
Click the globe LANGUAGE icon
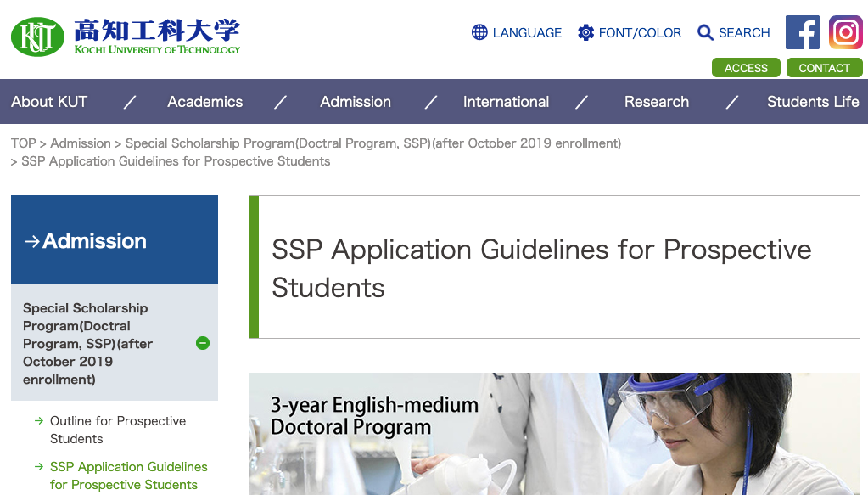479,32
